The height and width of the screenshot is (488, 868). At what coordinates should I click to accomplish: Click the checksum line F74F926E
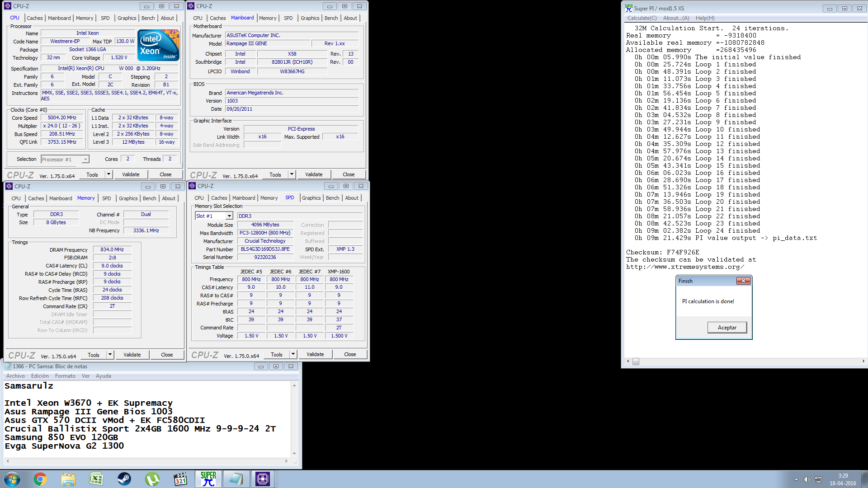663,253
